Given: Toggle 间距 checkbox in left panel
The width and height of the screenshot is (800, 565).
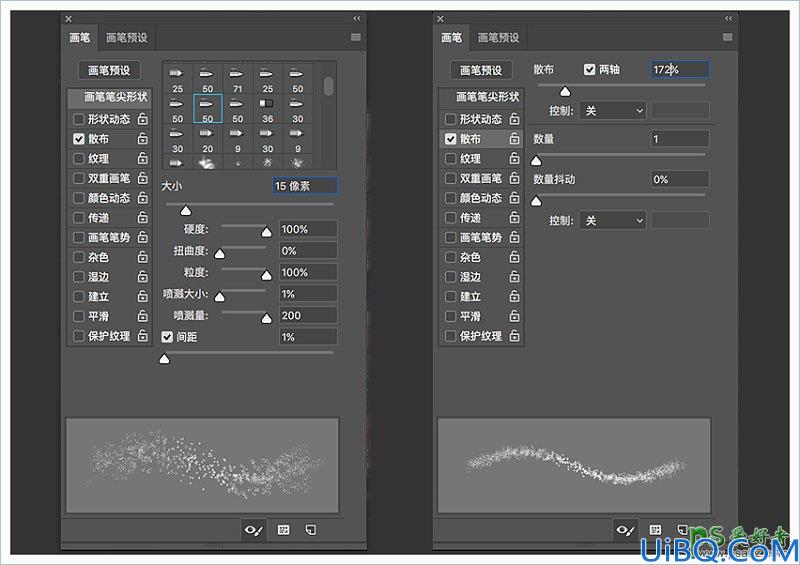Looking at the screenshot, I should (167, 337).
